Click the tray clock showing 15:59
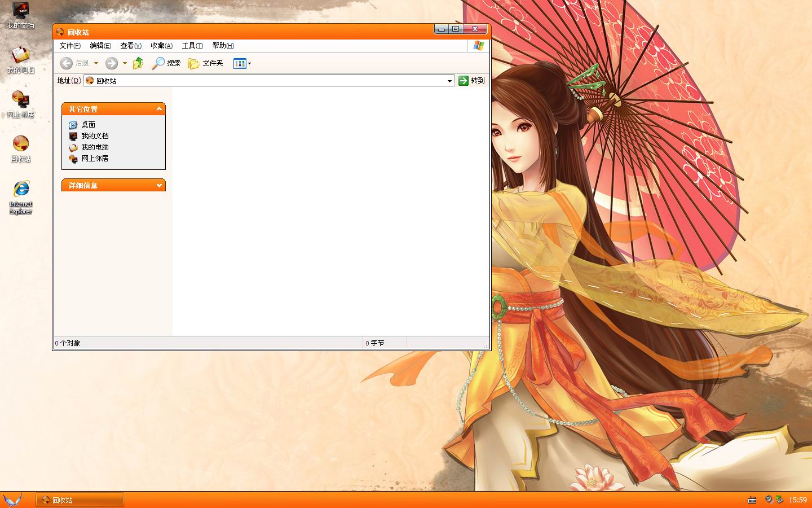Viewport: 812px width, 508px height. [x=797, y=500]
